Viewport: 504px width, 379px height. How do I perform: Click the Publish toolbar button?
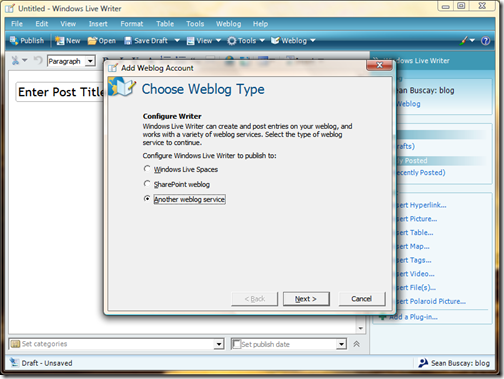[x=27, y=41]
